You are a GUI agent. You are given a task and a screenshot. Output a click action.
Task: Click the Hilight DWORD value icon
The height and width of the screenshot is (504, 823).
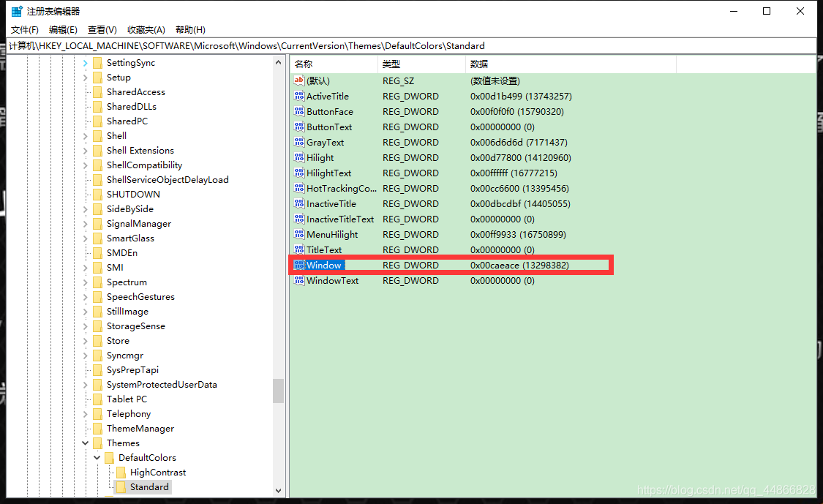[299, 157]
